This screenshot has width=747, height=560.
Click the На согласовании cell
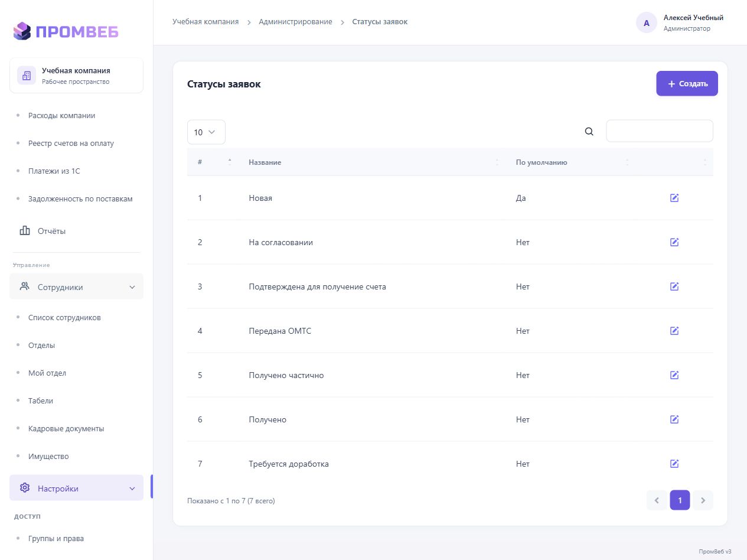[281, 243]
